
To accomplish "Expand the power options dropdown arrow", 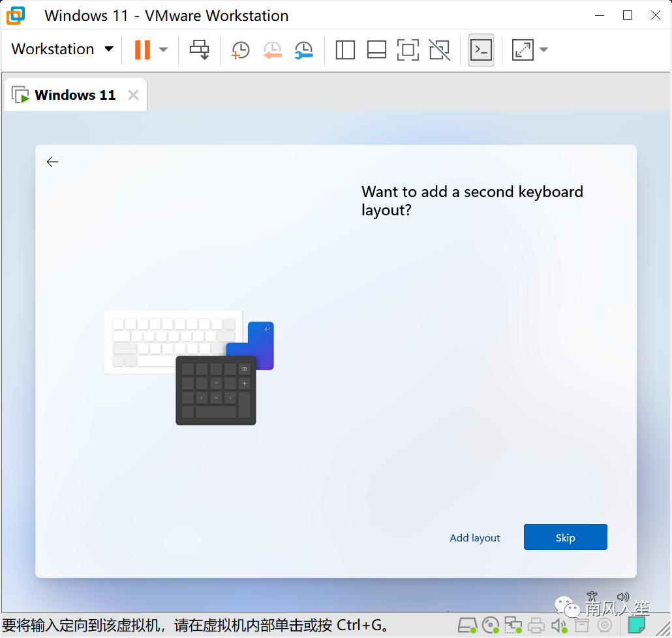I will pyautogui.click(x=163, y=50).
